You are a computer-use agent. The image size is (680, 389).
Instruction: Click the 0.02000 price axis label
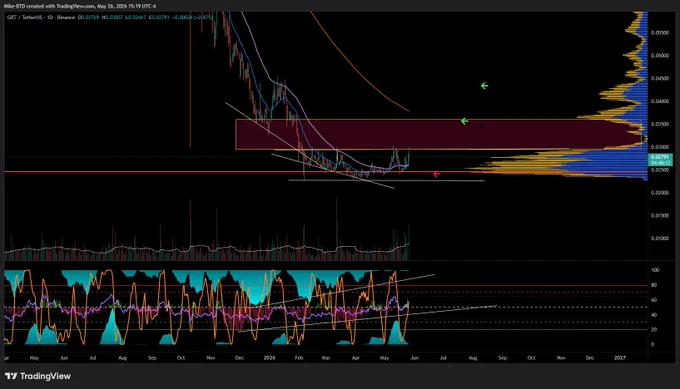(x=660, y=193)
